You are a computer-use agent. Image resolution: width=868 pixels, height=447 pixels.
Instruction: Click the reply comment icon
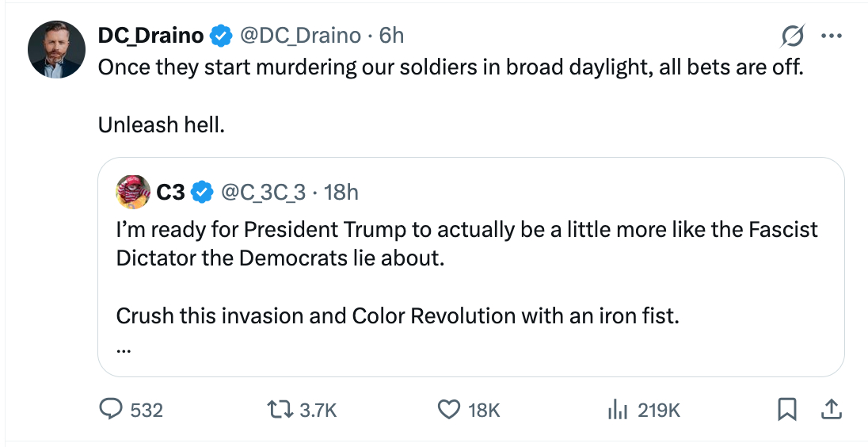pos(109,409)
